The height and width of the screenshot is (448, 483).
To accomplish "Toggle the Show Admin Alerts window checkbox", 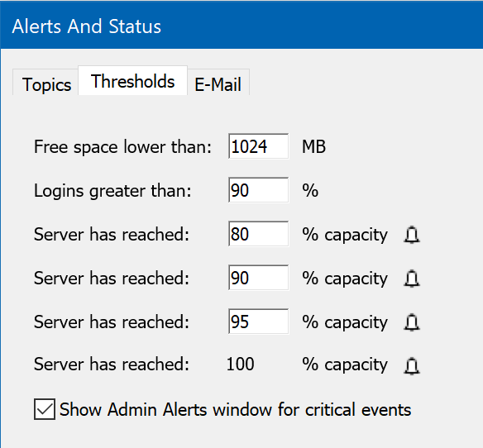I will click(x=45, y=409).
